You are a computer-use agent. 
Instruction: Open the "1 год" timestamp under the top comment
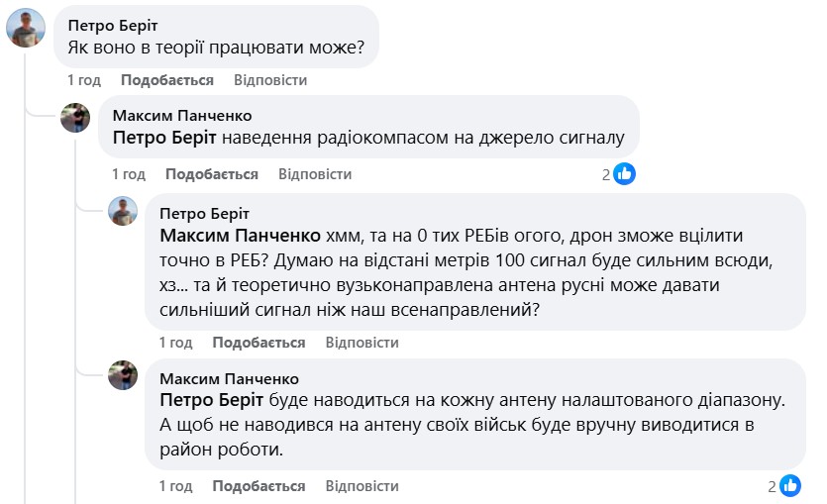tap(84, 80)
